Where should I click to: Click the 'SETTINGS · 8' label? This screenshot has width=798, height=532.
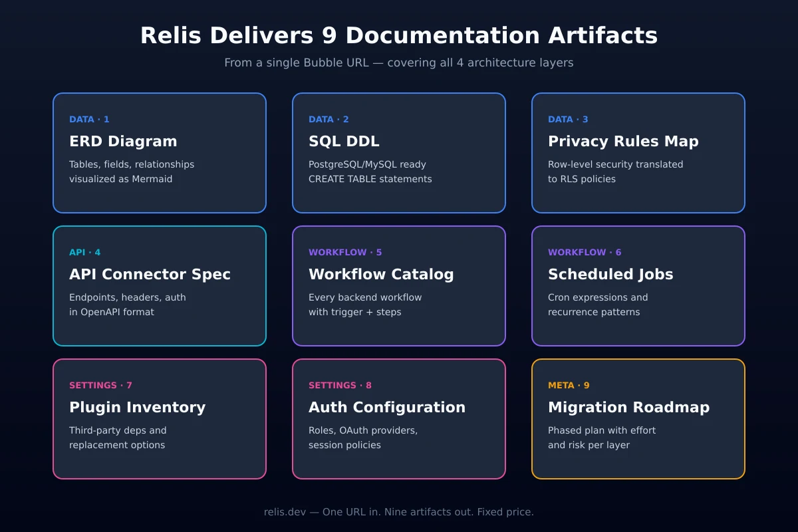[x=340, y=386]
